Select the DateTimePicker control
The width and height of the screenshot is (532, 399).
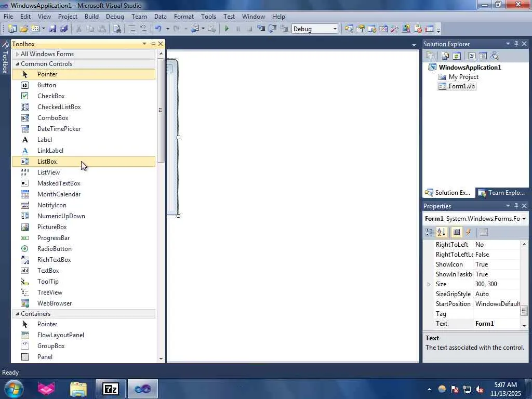click(84, 129)
